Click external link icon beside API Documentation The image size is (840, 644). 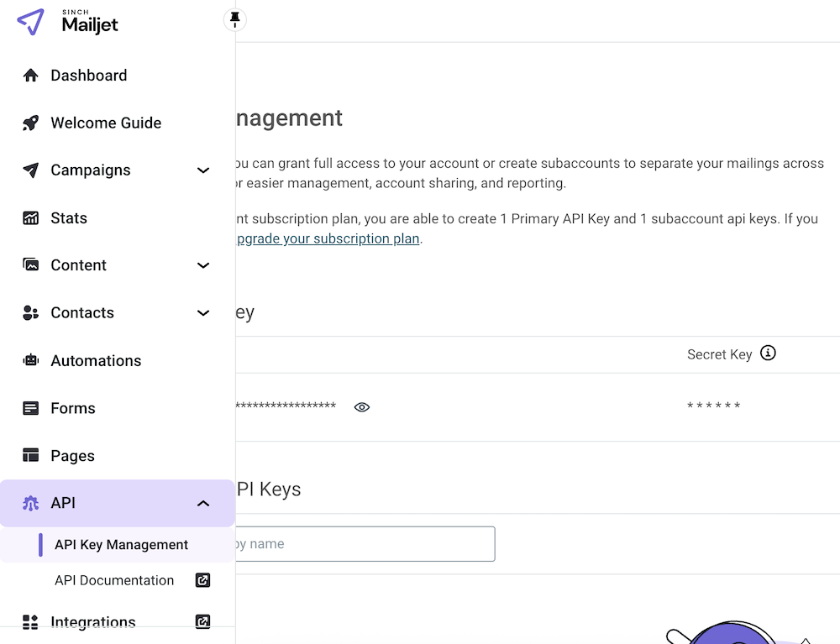click(202, 580)
